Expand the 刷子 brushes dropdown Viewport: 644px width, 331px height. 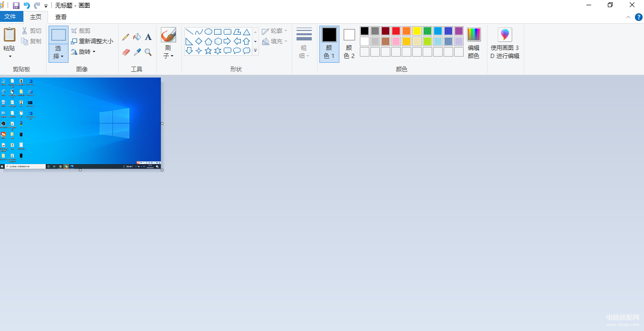(172, 56)
